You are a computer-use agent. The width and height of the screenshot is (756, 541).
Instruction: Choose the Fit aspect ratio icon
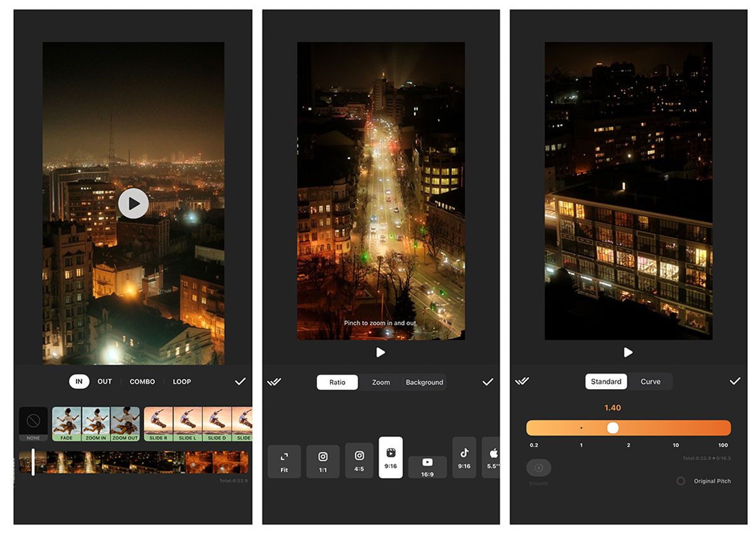(284, 461)
